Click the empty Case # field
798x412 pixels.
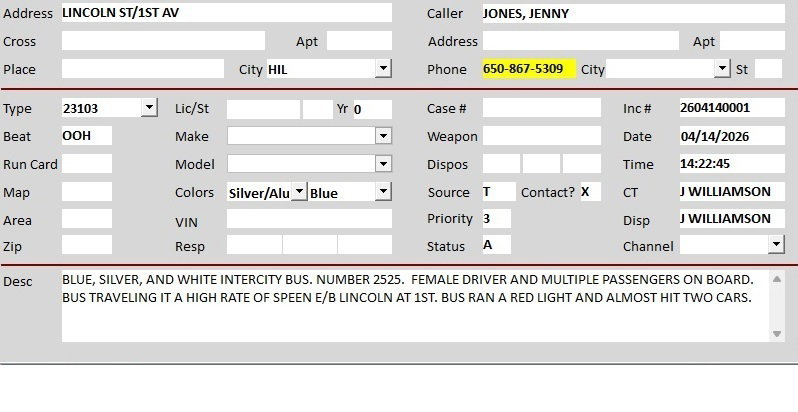pos(541,108)
